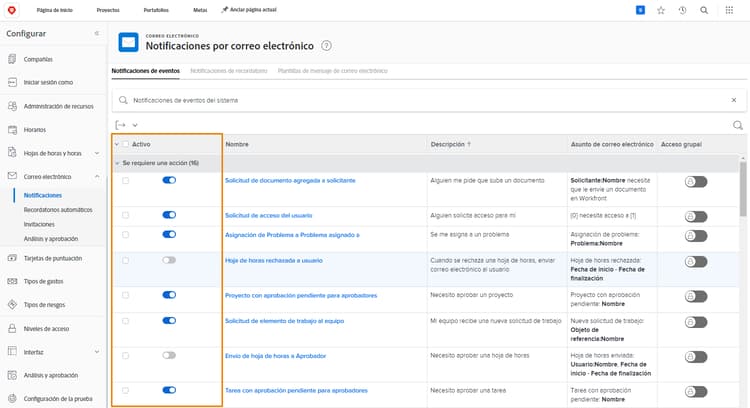
Task: Collapse the Correo electrónico sidebar section
Action: point(97,176)
